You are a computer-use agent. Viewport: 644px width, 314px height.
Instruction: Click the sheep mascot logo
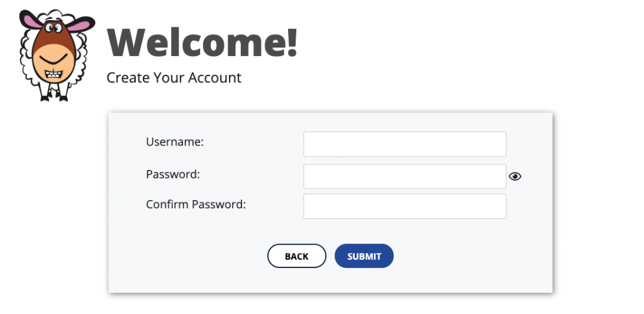click(x=57, y=55)
